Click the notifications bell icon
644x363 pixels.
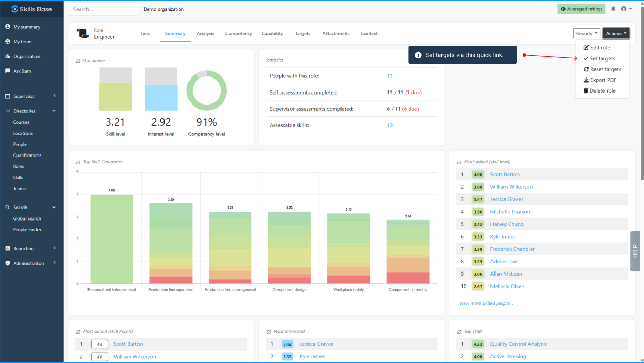coord(613,9)
